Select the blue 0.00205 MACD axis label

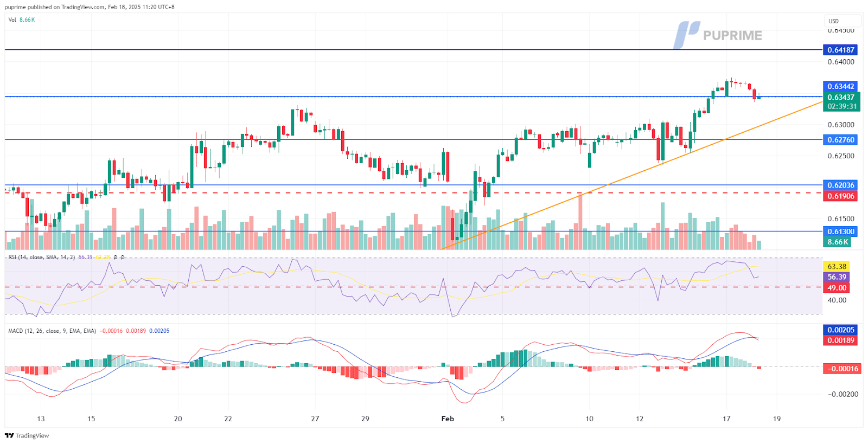pyautogui.click(x=840, y=330)
